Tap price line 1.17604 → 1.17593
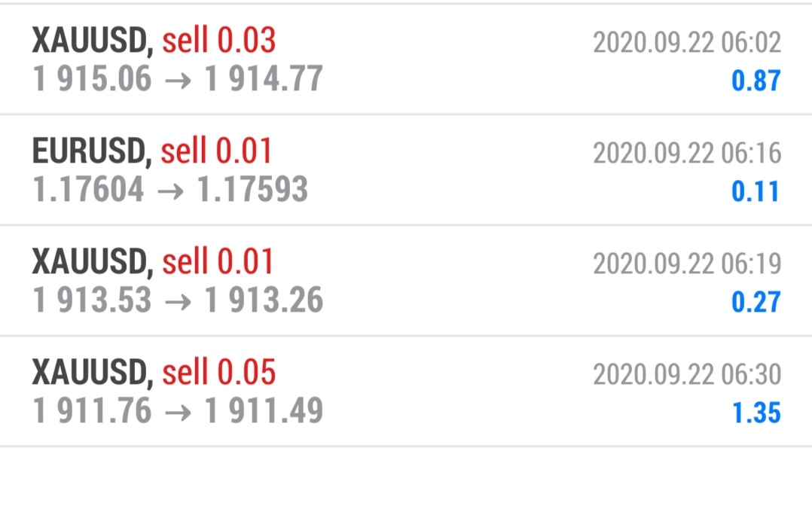The image size is (812, 512). (170, 190)
